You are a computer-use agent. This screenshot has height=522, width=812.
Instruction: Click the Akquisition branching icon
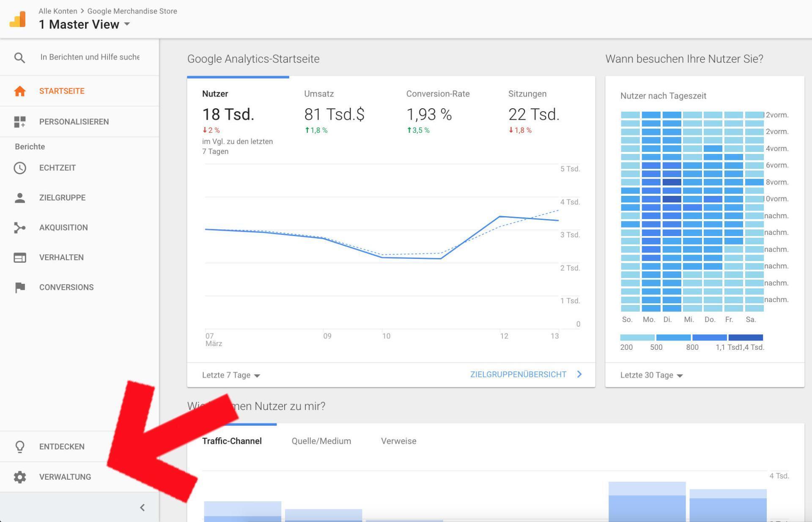pos(20,228)
